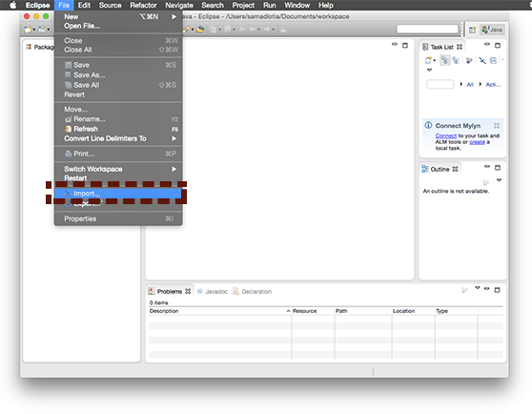This screenshot has height=414, width=532.
Task: Click the Open Perspective icon
Action: coord(472,30)
